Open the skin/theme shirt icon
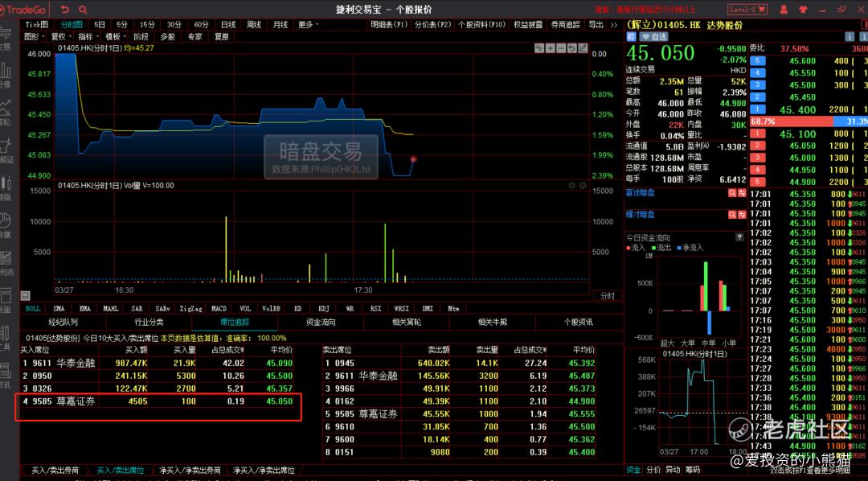The image size is (868, 481). pos(803,10)
